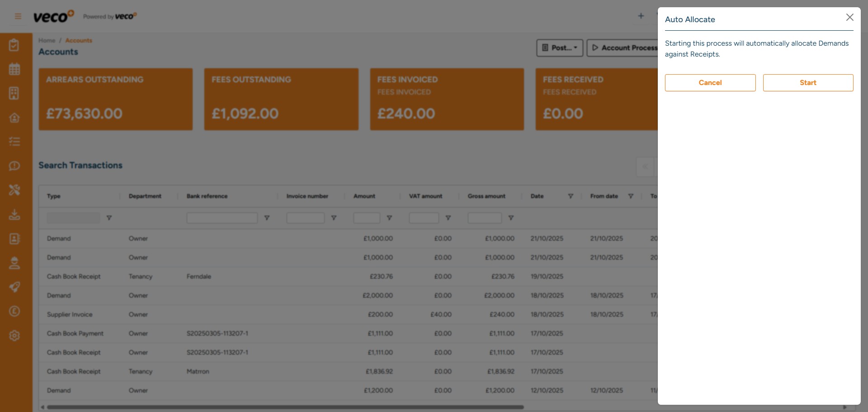The width and height of the screenshot is (868, 412).
Task: Open the calendar view from sidebar
Action: tap(15, 69)
